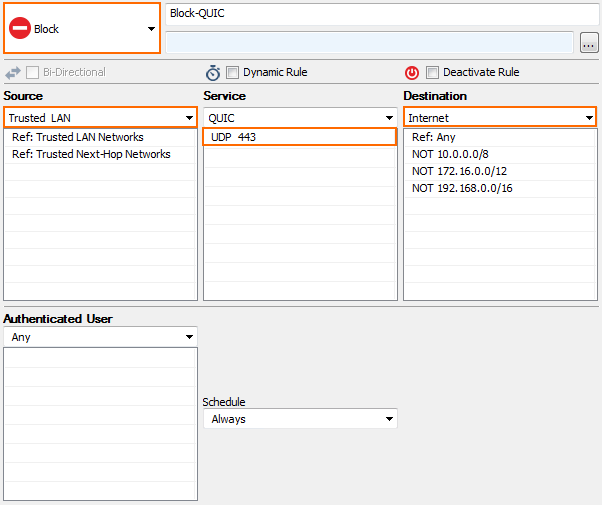Click the ellipsis button beside description field

(589, 43)
